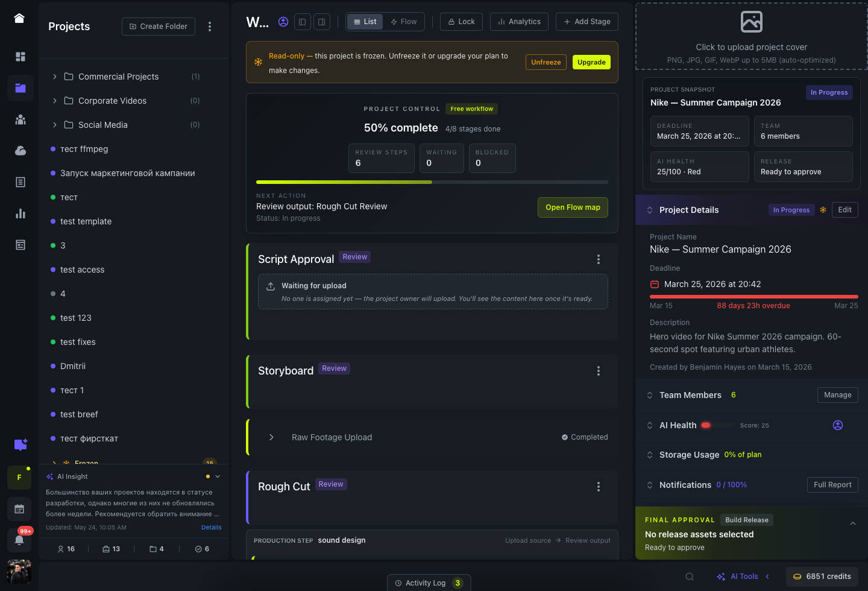
Task: Select the List view tab
Action: 365,22
